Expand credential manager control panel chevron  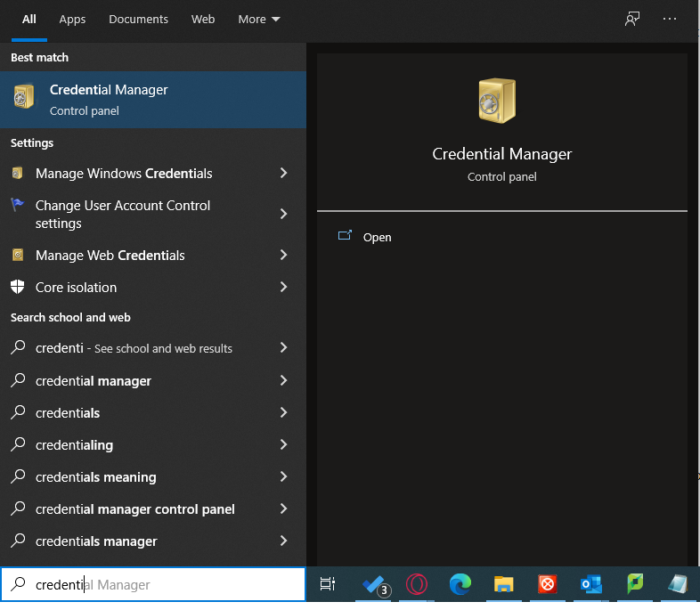click(x=283, y=508)
